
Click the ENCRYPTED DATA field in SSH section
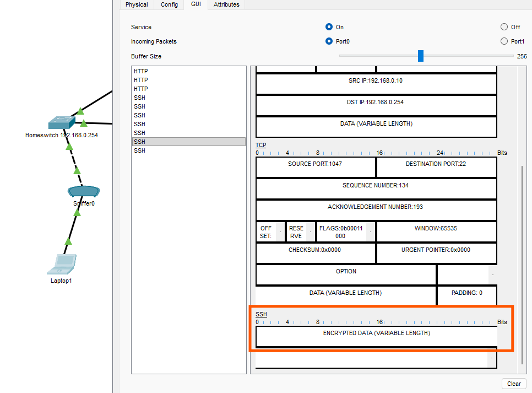(376, 333)
